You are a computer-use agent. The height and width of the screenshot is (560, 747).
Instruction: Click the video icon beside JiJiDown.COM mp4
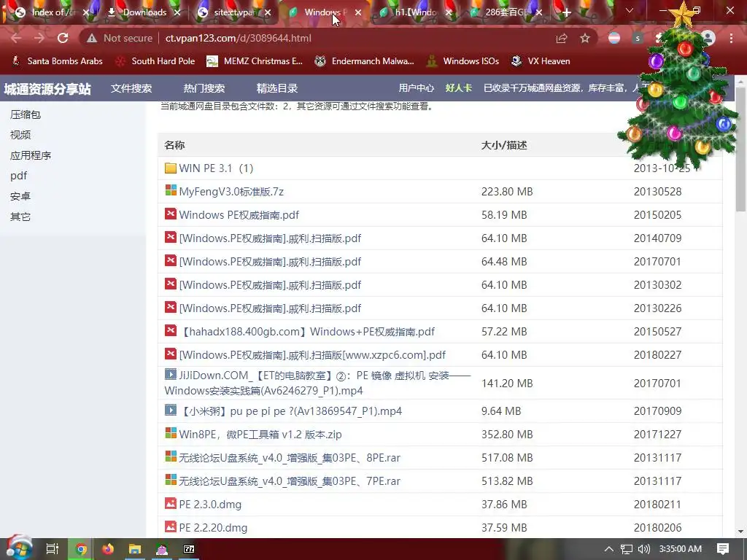click(x=171, y=374)
